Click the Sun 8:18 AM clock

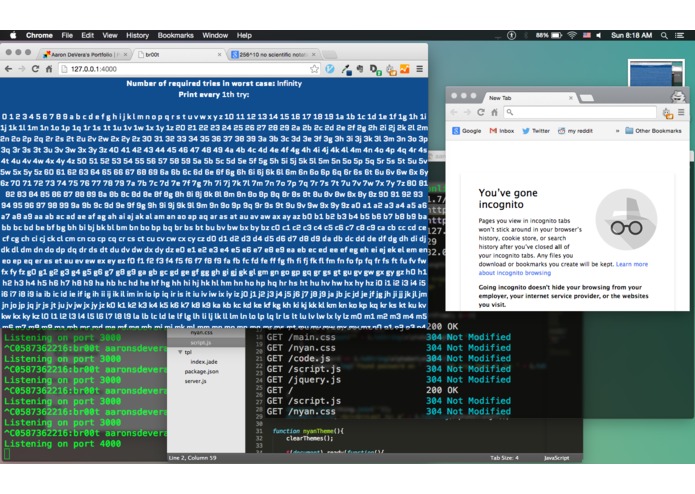pyautogui.click(x=632, y=35)
